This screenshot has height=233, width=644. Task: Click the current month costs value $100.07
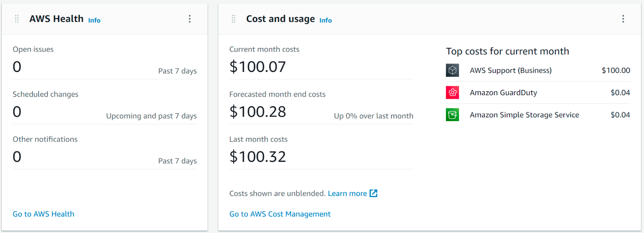pos(258,67)
